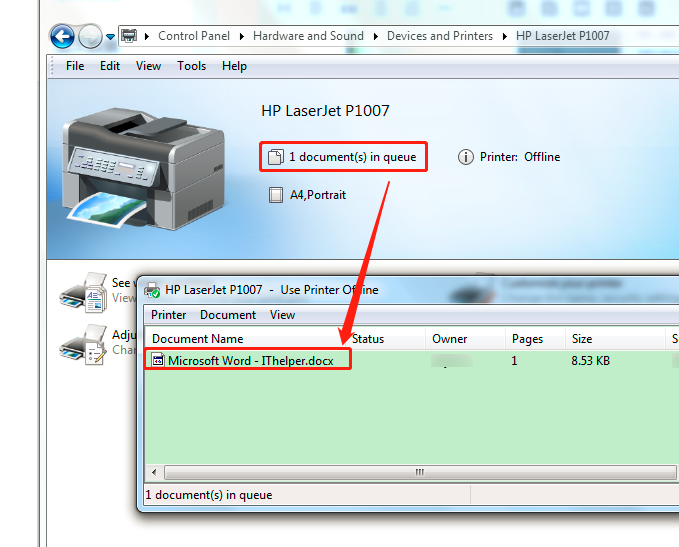Click the 8.53 KB size value
This screenshot has width=679, height=547.
(591, 360)
